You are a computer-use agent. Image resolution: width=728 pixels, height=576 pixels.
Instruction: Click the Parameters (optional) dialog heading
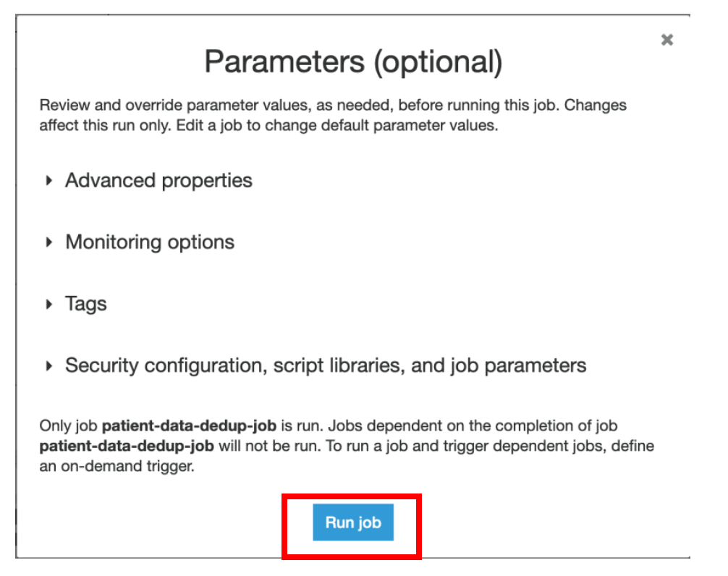click(x=353, y=62)
